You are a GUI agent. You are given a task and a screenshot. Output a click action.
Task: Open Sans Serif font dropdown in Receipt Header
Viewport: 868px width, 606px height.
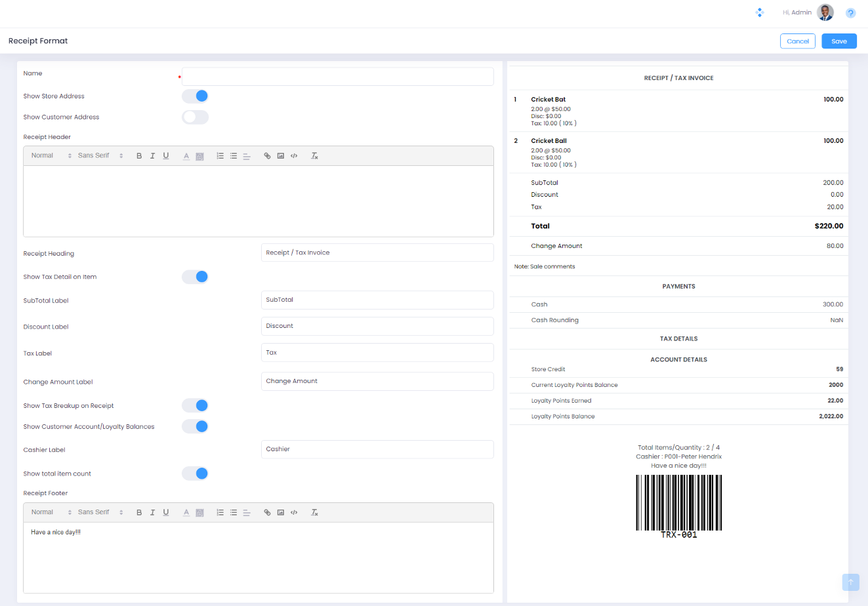100,156
